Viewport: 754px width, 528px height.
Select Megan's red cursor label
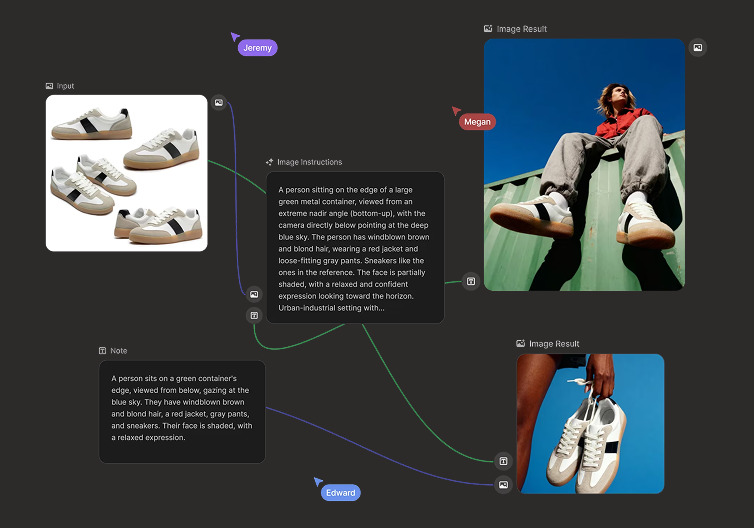click(477, 122)
